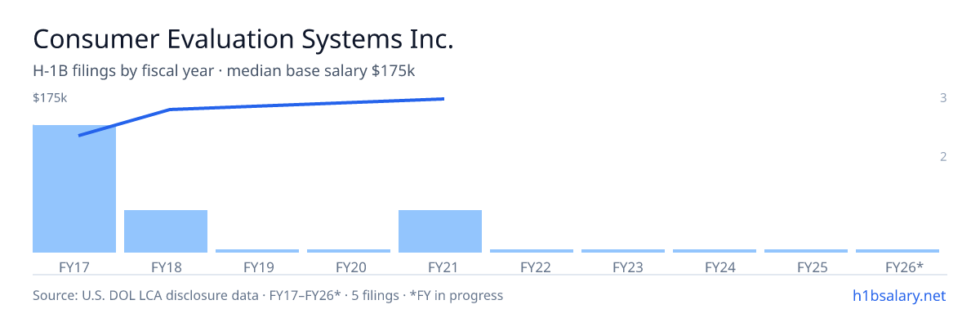The width and height of the screenshot is (980, 327).
Task: Select the FY18 axis label
Action: [166, 267]
